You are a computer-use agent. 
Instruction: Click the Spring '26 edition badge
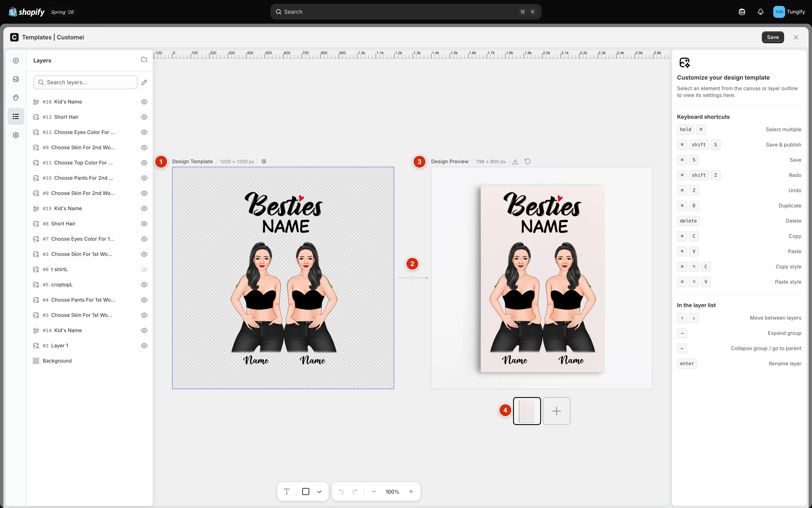62,12
